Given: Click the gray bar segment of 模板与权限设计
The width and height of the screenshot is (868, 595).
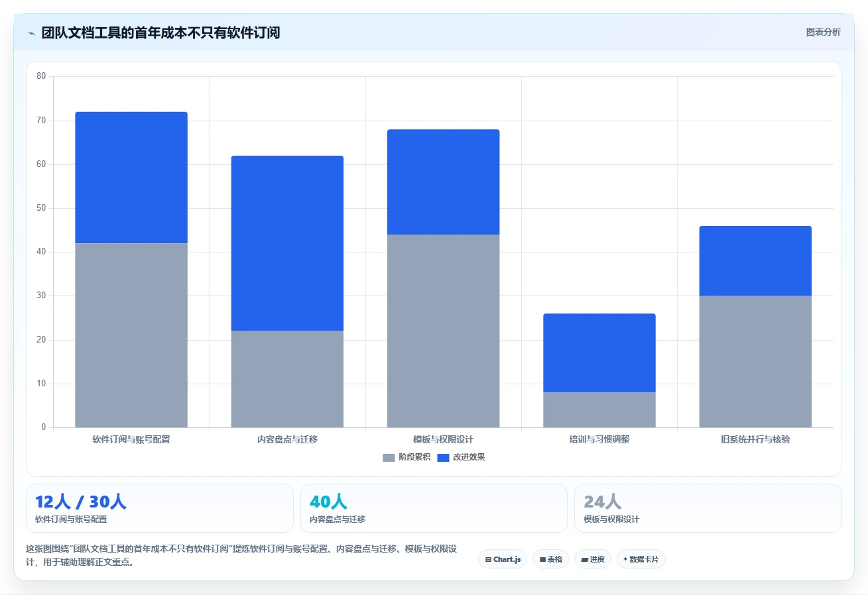Looking at the screenshot, I should [444, 331].
